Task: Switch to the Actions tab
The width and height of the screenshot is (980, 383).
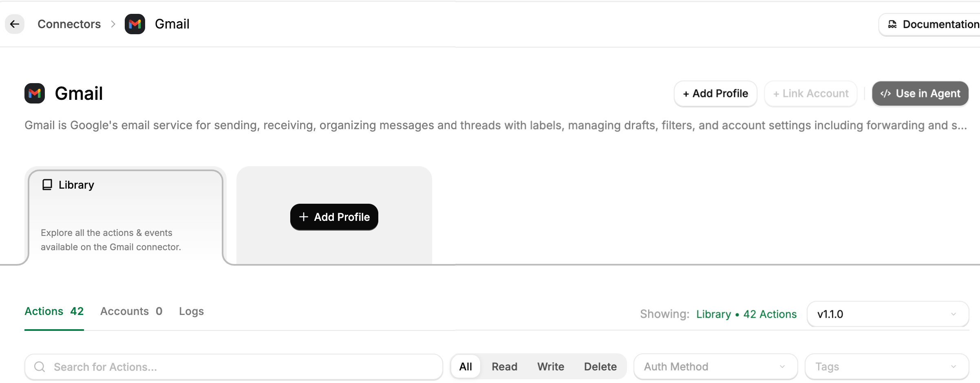Action: coord(54,311)
